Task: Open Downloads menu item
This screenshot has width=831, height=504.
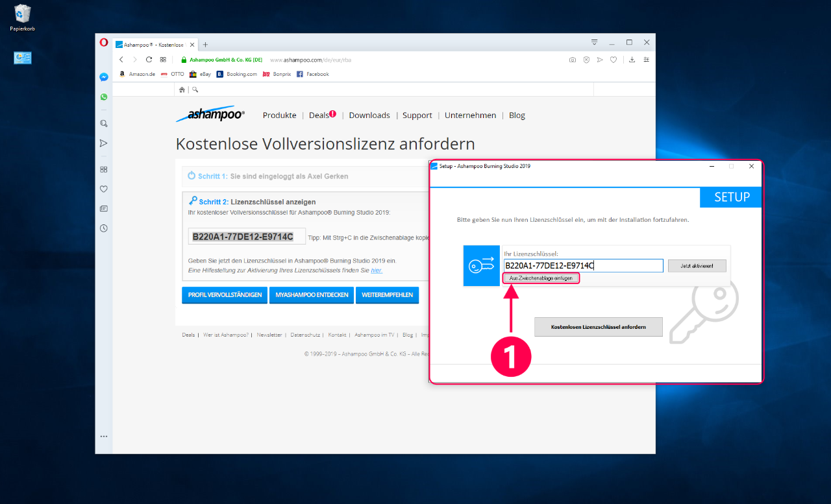Action: click(369, 115)
